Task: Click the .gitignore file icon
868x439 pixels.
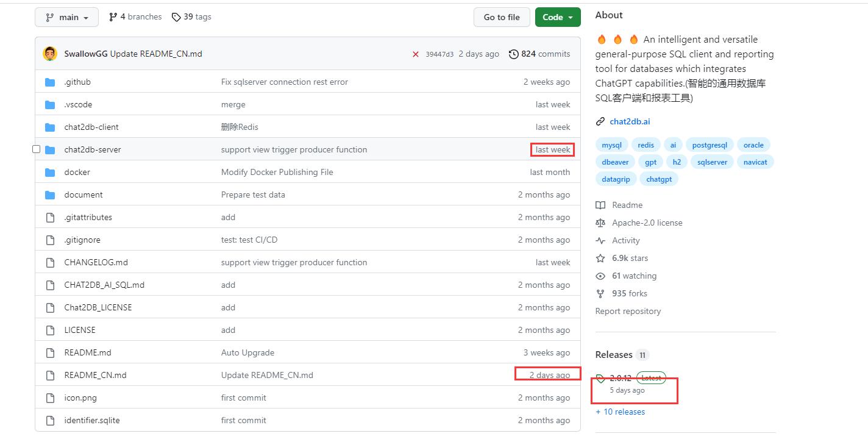Action: tap(50, 240)
